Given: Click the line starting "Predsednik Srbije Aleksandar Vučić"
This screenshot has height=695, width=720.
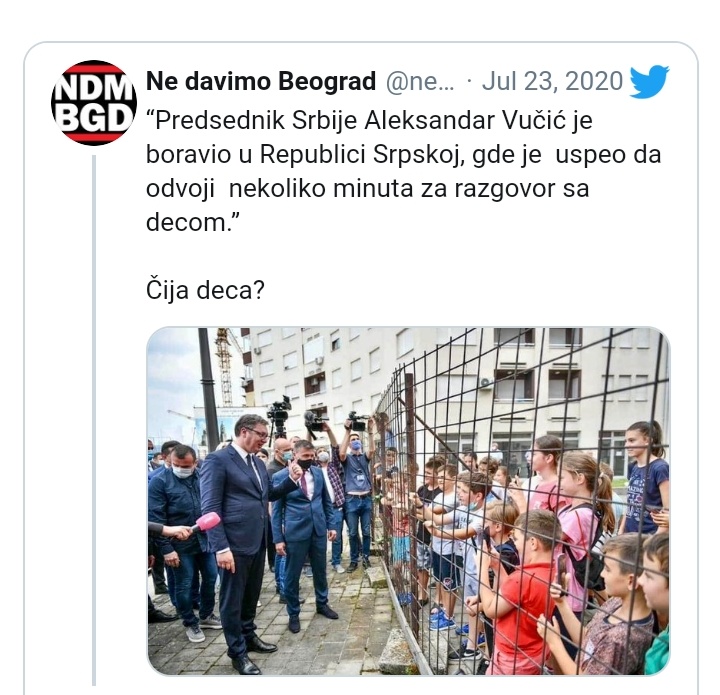Looking at the screenshot, I should pyautogui.click(x=369, y=121).
